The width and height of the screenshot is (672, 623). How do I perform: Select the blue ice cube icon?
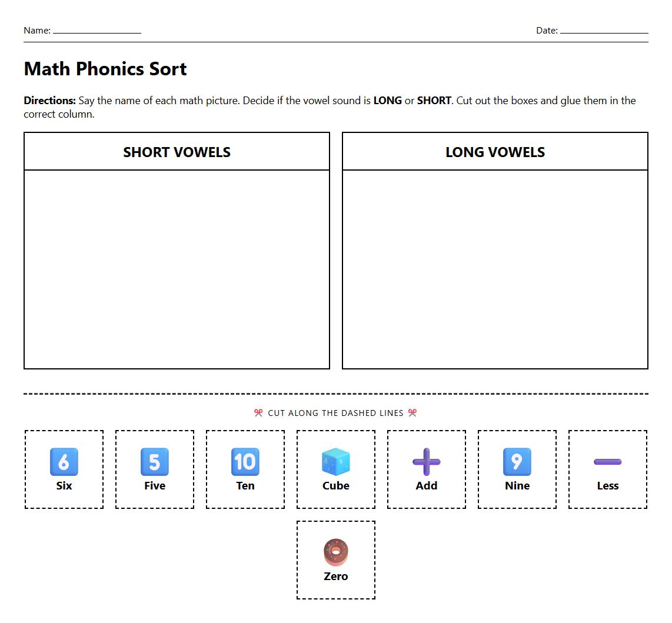point(335,462)
